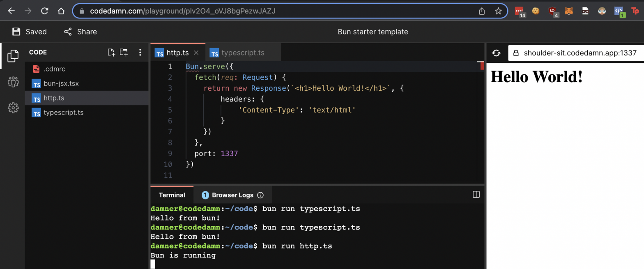The height and width of the screenshot is (269, 644).
Task: Toggle the split terminal layout icon
Action: [476, 195]
